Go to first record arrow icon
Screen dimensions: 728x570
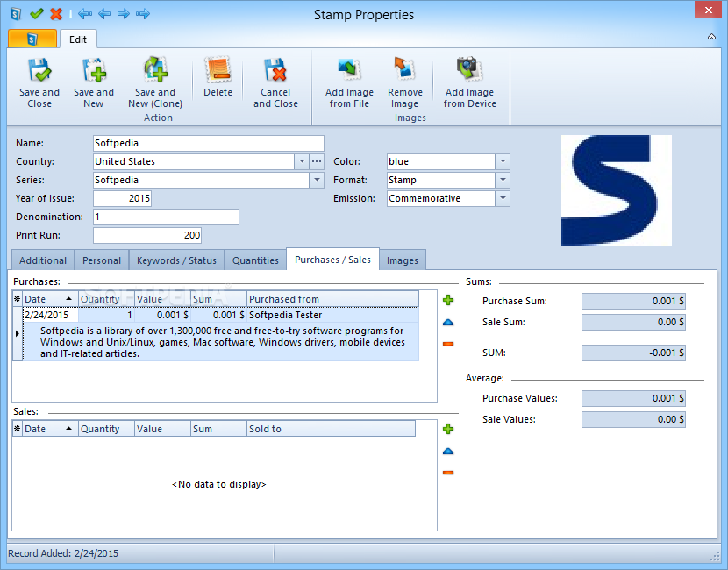tap(84, 14)
